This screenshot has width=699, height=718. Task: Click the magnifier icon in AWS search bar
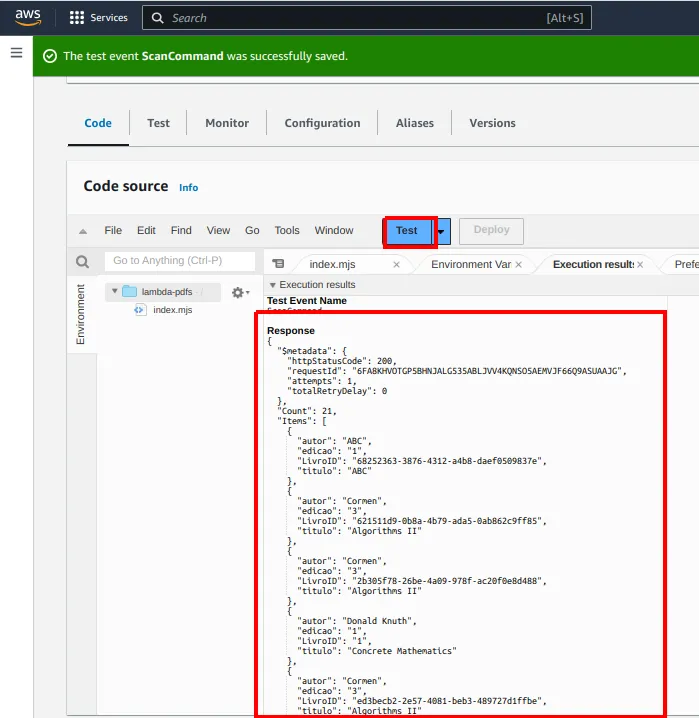[157, 18]
